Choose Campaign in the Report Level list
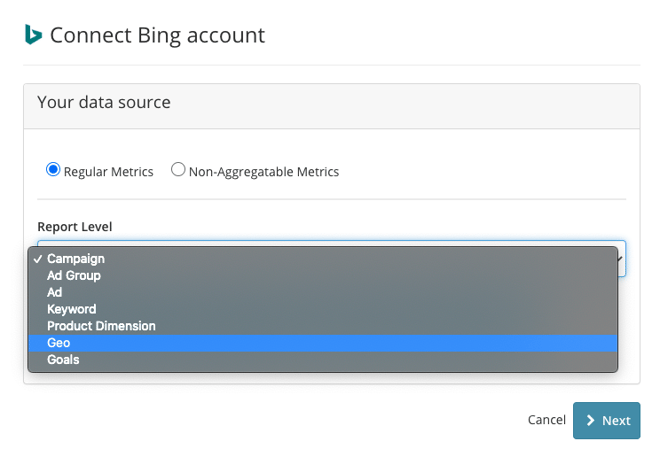660x449 pixels. (x=323, y=259)
